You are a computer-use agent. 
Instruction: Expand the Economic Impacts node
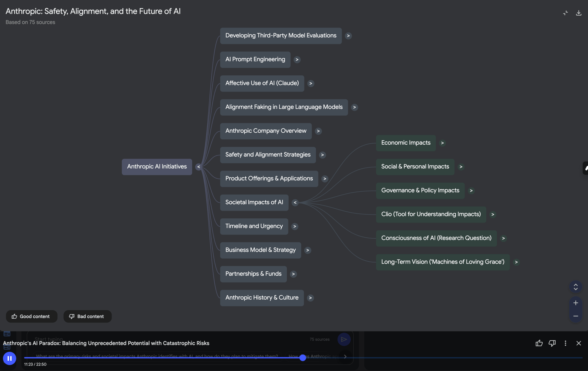[x=442, y=143]
